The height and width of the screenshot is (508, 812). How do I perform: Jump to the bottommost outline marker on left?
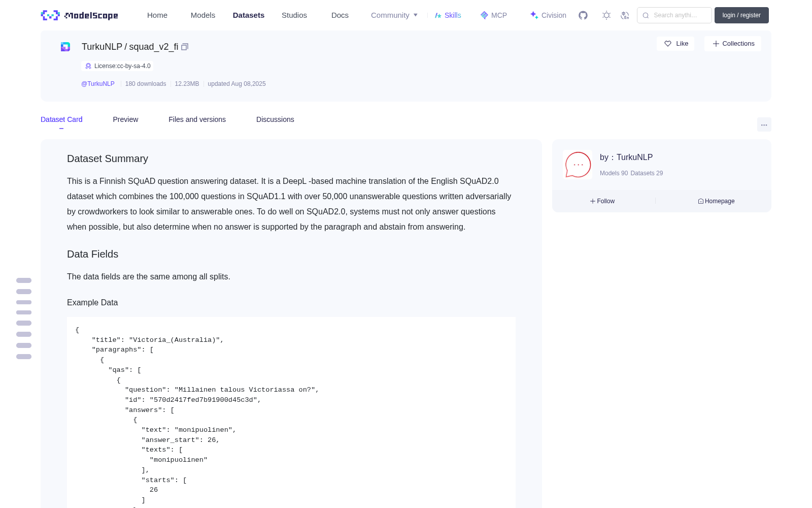(24, 357)
